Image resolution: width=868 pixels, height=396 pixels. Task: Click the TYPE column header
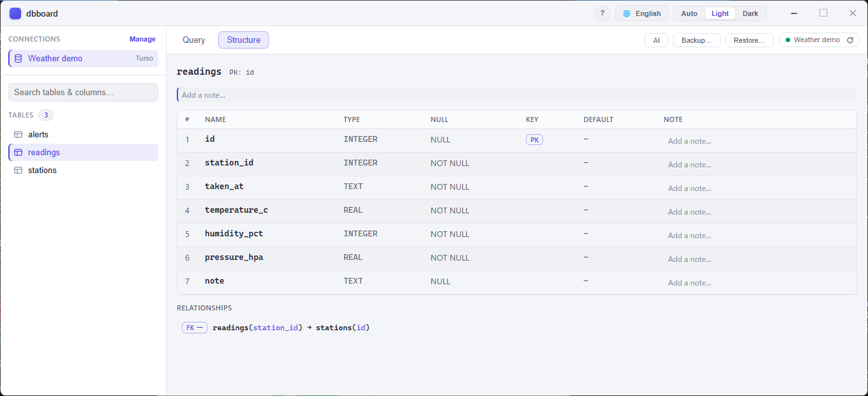click(352, 119)
